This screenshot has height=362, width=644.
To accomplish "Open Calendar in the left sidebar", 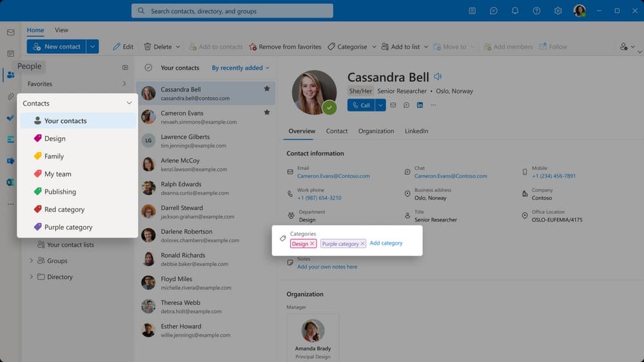I will point(10,53).
